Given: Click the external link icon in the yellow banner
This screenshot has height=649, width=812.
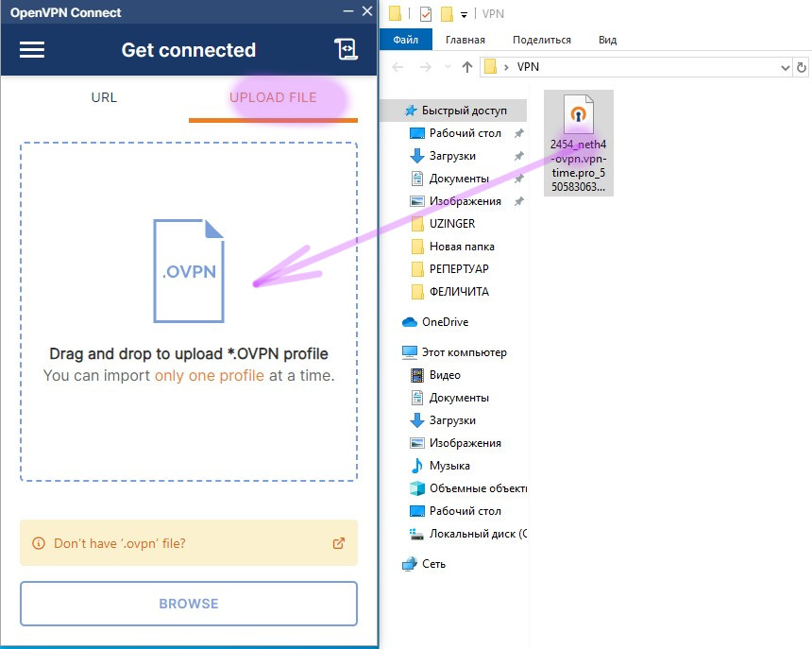Looking at the screenshot, I should tap(339, 543).
